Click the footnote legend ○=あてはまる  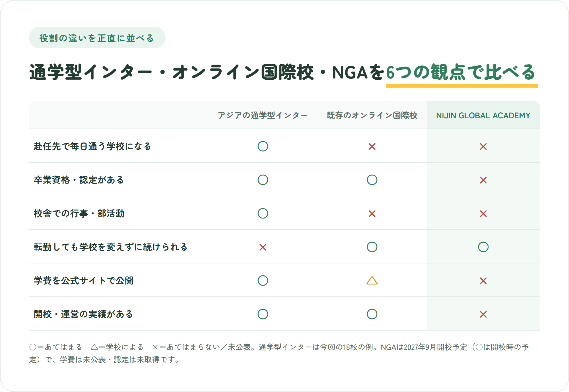(x=56, y=347)
